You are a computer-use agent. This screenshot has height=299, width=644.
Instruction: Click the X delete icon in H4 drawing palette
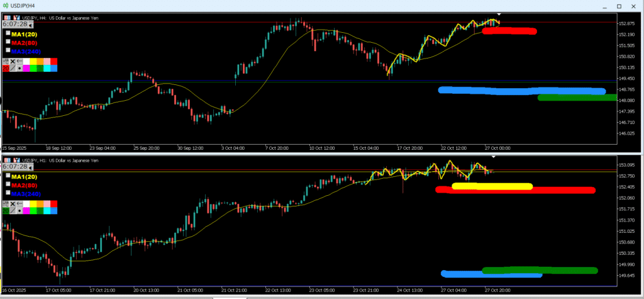pyautogui.click(x=13, y=61)
